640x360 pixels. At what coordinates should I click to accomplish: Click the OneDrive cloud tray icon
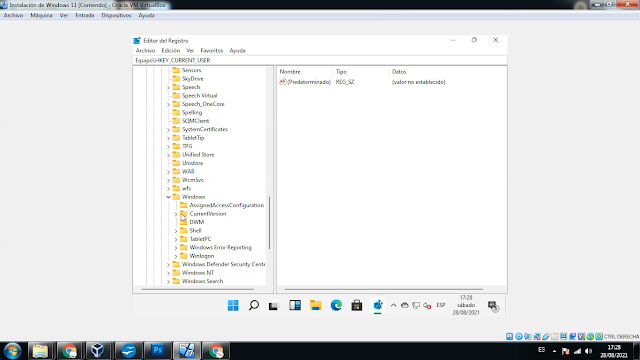[404, 305]
